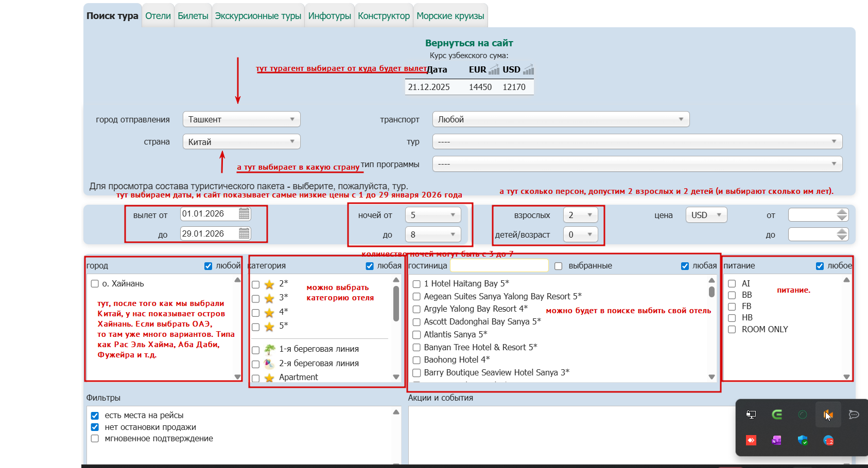Open the 'взрослых' dropdown showing 2
This screenshot has height=468, width=868.
(581, 215)
